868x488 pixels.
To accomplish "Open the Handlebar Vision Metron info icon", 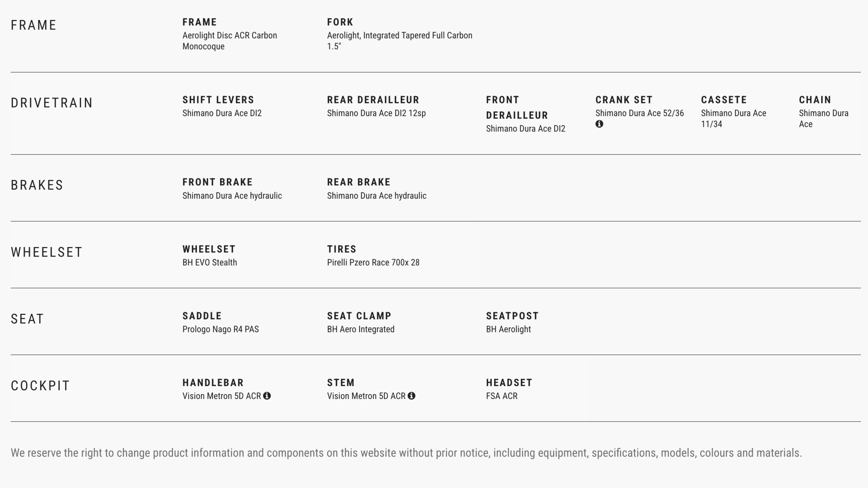I will pos(267,396).
